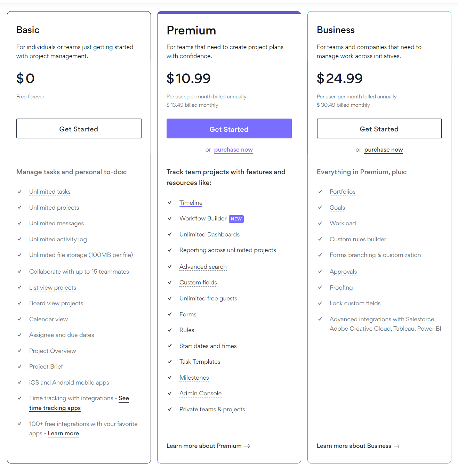Open Learn more about free integrations
The width and height of the screenshot is (458, 476).
63,433
